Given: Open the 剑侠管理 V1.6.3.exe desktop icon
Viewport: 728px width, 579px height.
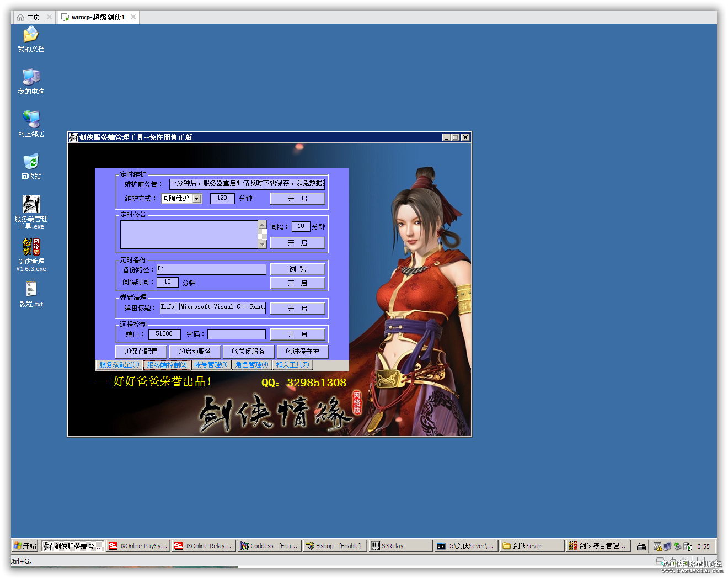Looking at the screenshot, I should click(x=31, y=247).
